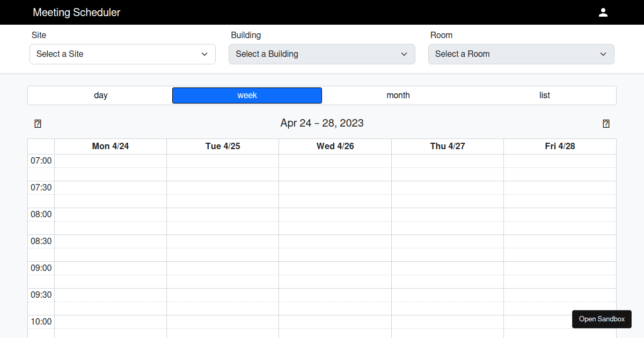Click the Wed 4/26 column header
Screen dimensions: 644x338
pyautogui.click(x=335, y=146)
